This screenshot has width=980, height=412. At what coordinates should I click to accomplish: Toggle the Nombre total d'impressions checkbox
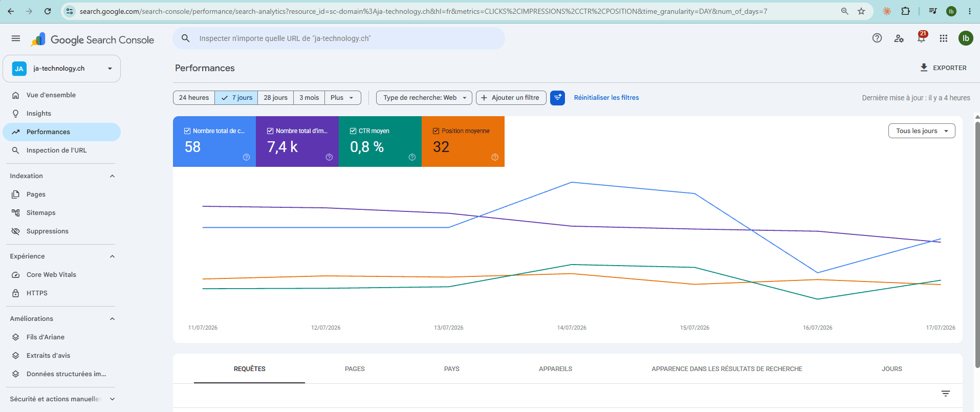click(x=270, y=131)
